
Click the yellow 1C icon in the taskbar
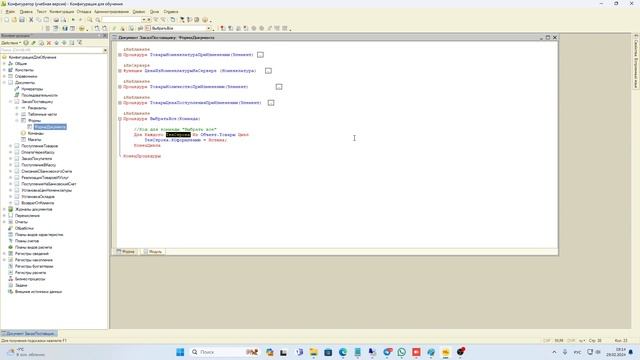point(446,352)
